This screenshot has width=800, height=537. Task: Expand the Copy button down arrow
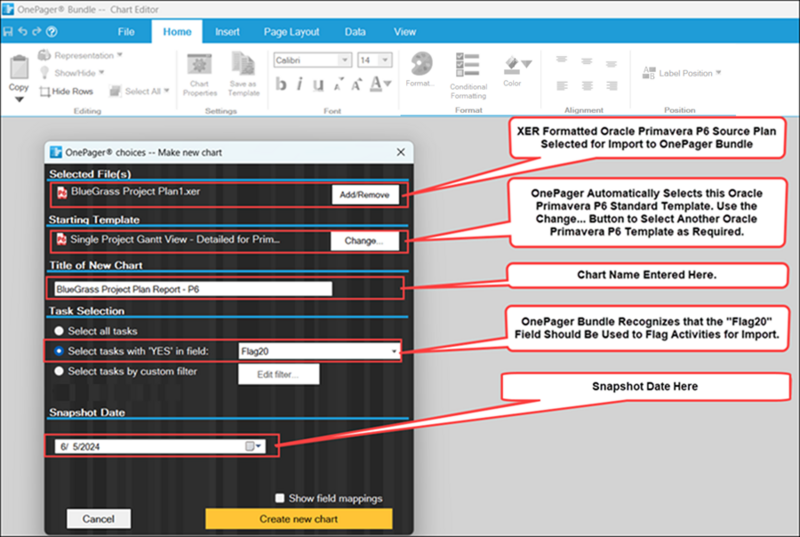tap(19, 99)
